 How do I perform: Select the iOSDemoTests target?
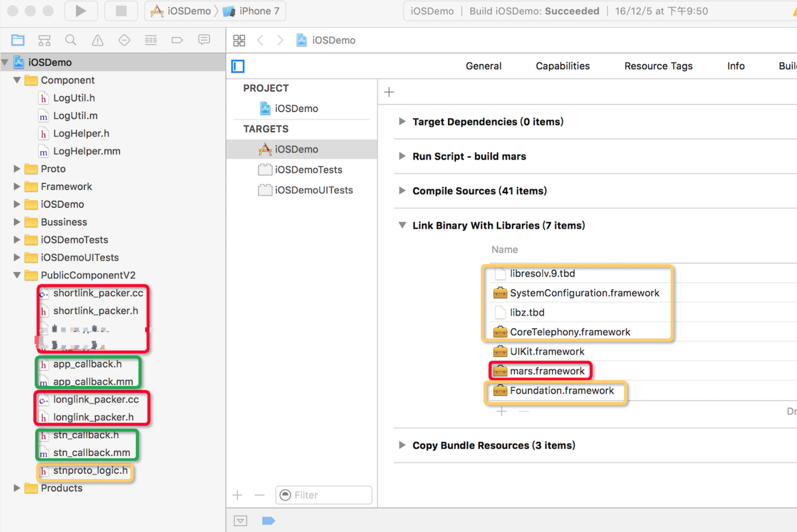pos(308,170)
